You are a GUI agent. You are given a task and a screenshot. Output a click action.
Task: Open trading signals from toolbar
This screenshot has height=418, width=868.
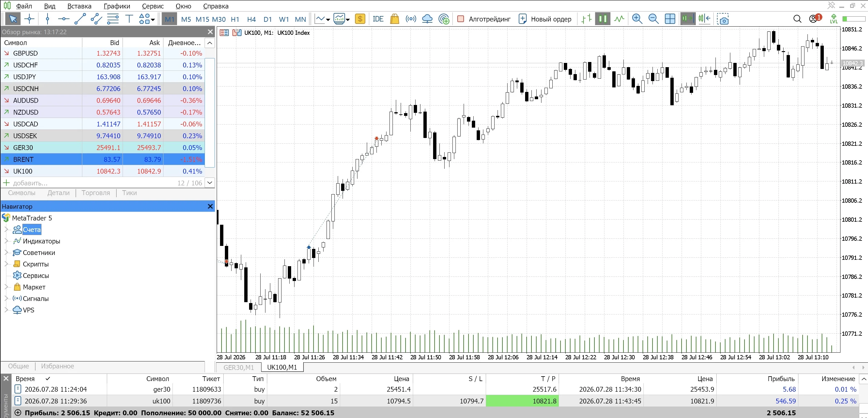click(x=411, y=19)
